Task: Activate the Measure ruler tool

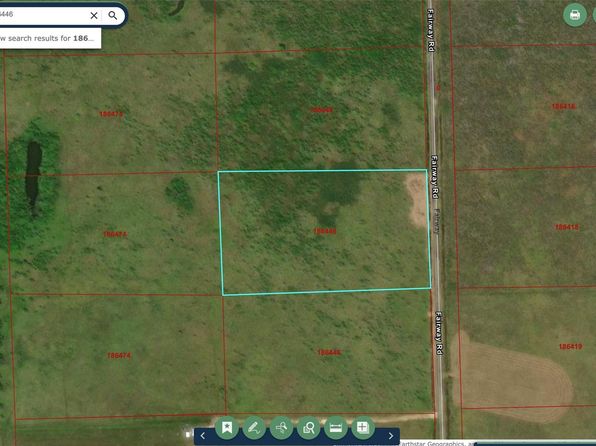Action: pos(336,427)
